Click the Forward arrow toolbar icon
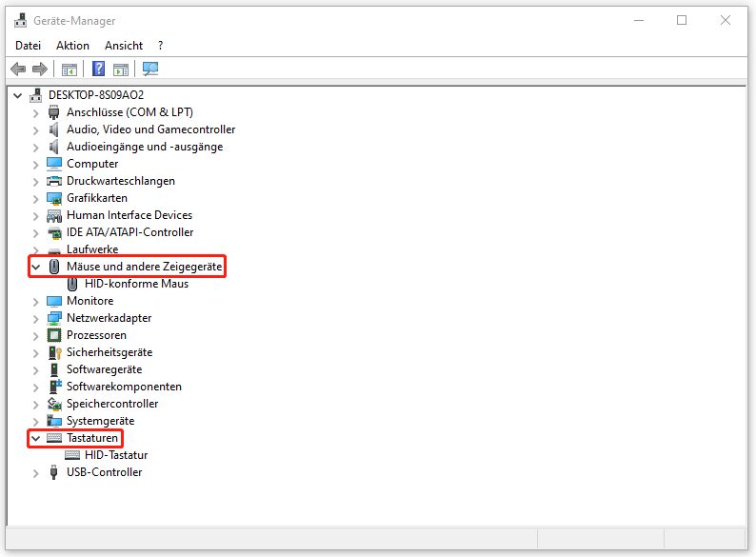The height and width of the screenshot is (557, 756). tap(40, 69)
